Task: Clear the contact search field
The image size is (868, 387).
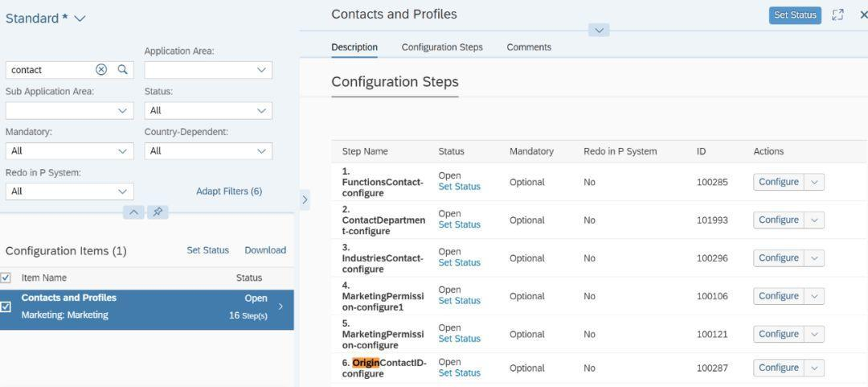Action: pos(101,70)
